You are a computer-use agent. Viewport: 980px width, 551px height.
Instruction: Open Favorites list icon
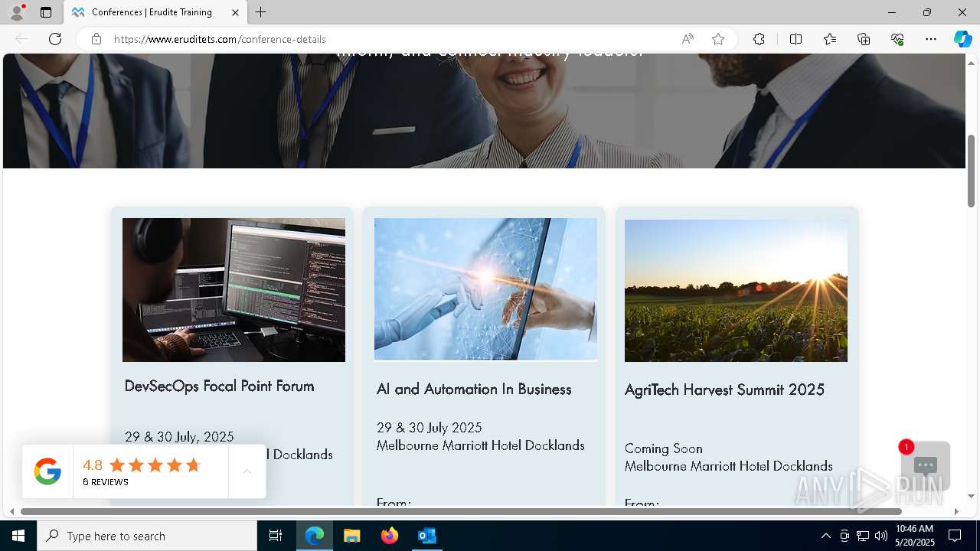tap(830, 39)
